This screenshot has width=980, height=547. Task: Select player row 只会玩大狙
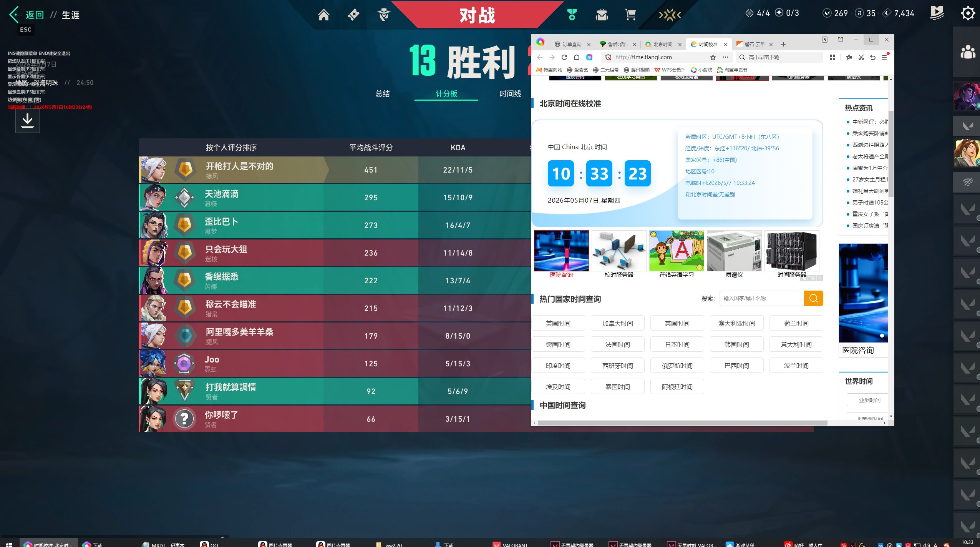[x=335, y=253]
